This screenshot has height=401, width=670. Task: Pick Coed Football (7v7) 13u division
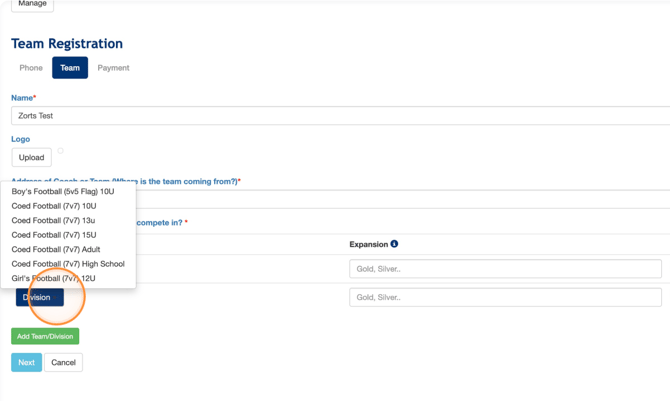click(x=53, y=220)
